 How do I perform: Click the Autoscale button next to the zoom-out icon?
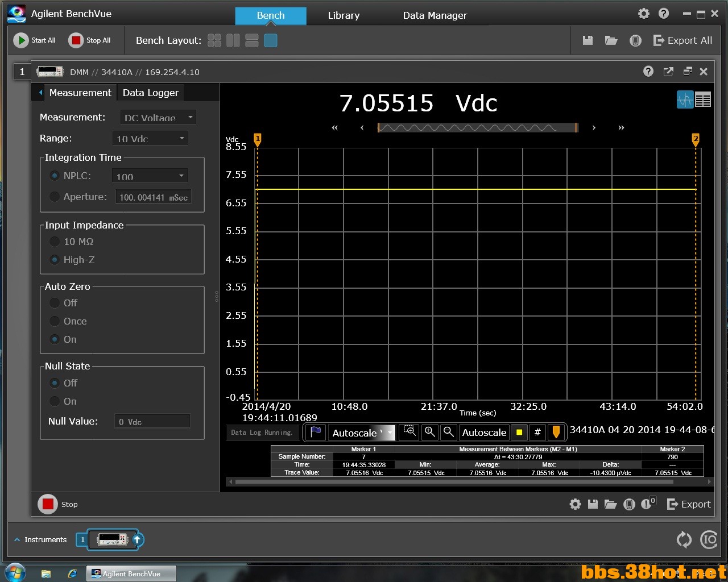[x=484, y=433]
